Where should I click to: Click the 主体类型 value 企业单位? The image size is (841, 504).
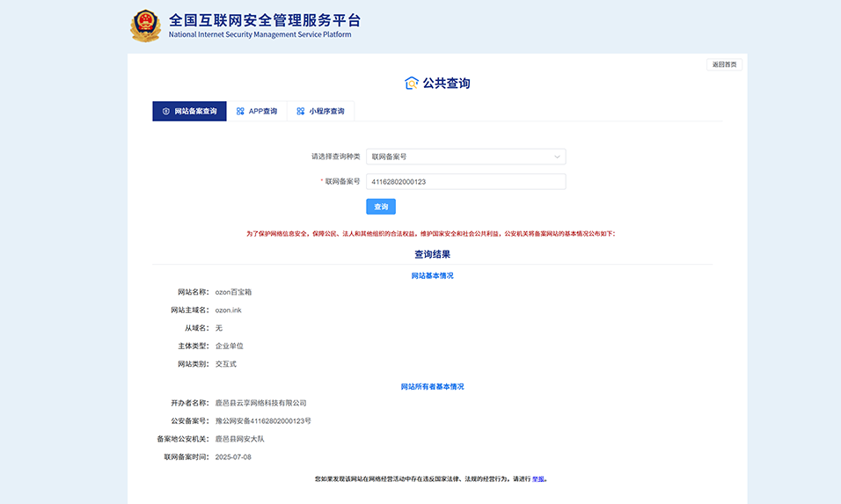(230, 346)
